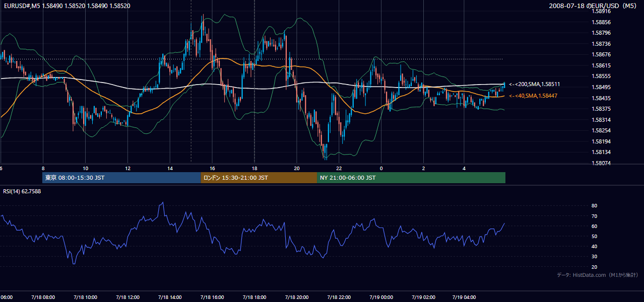Click RSI axis level 70
This screenshot has height=302, width=644.
[x=594, y=216]
